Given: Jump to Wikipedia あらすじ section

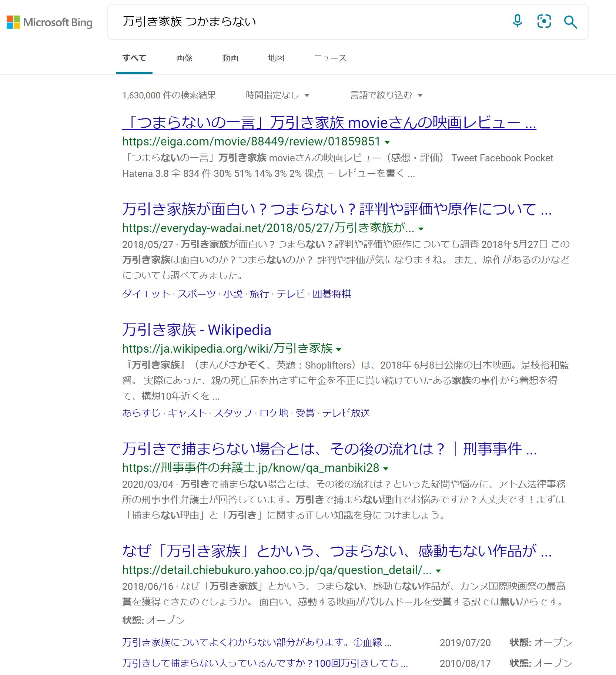Looking at the screenshot, I should pos(141,413).
